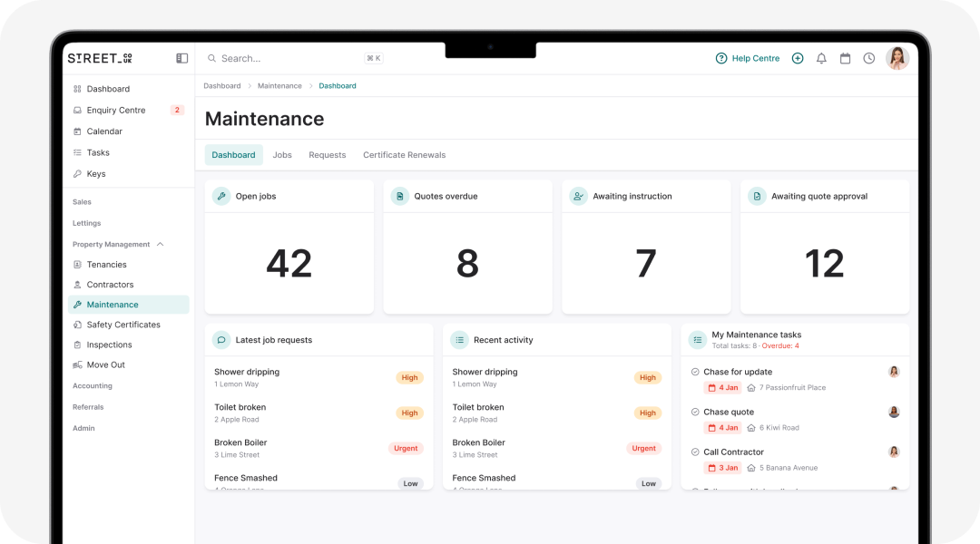The image size is (980, 544).
Task: Collapse the Property Management section chevron
Action: (x=160, y=244)
